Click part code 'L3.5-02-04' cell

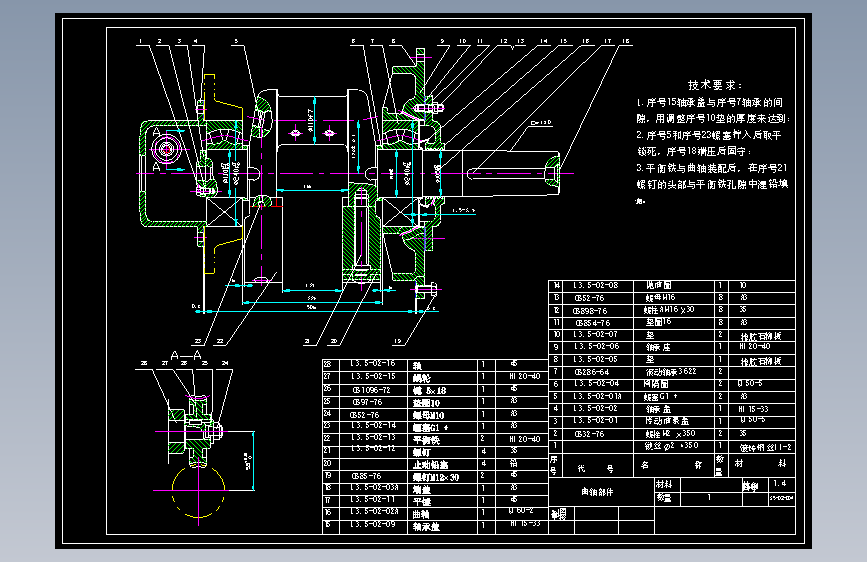tap(596, 383)
